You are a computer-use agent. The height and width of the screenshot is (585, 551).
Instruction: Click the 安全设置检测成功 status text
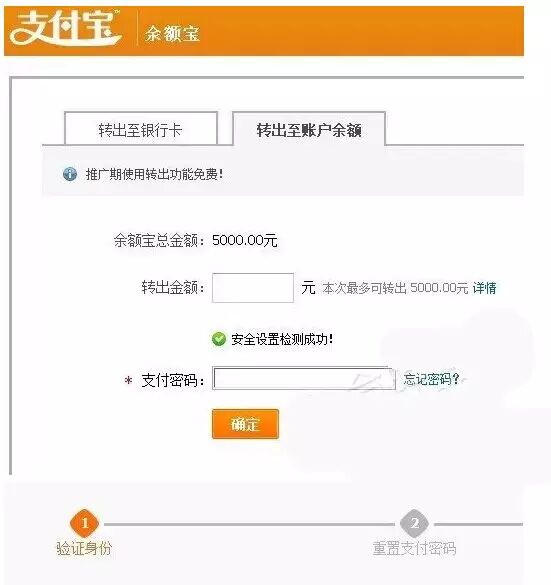point(282,339)
